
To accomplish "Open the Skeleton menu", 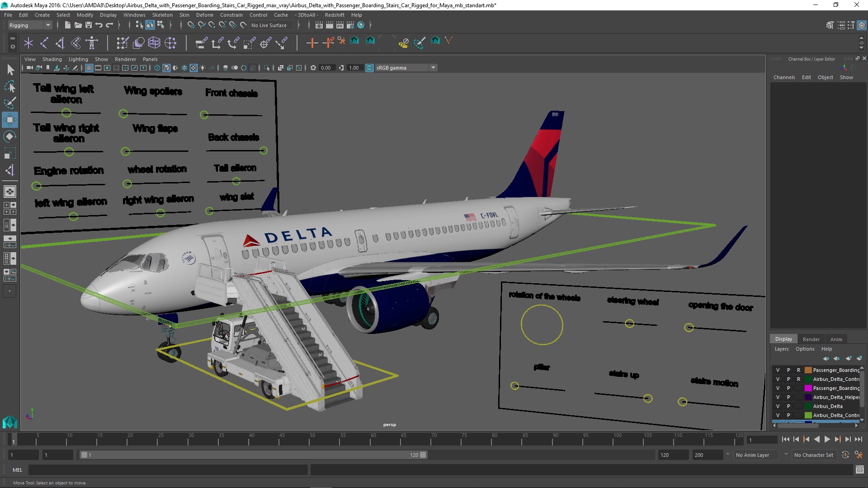I will click(x=162, y=15).
